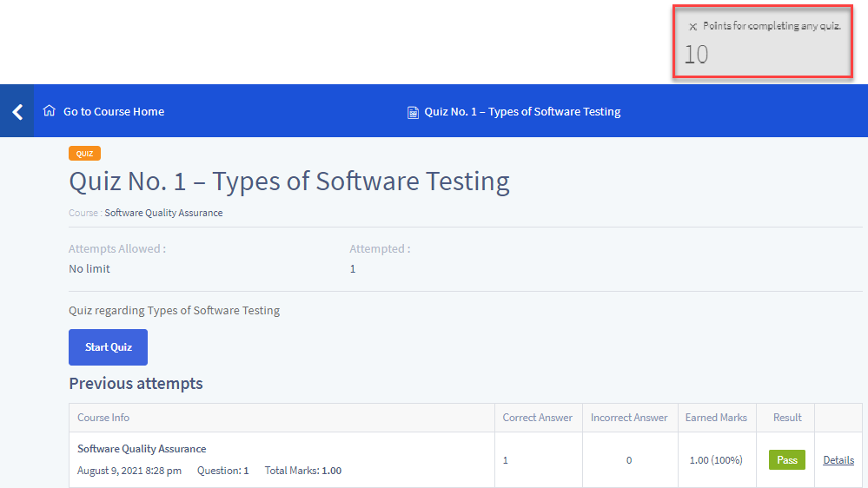868x488 pixels.
Task: Click the home icon in blue bar
Action: pyautogui.click(x=50, y=111)
